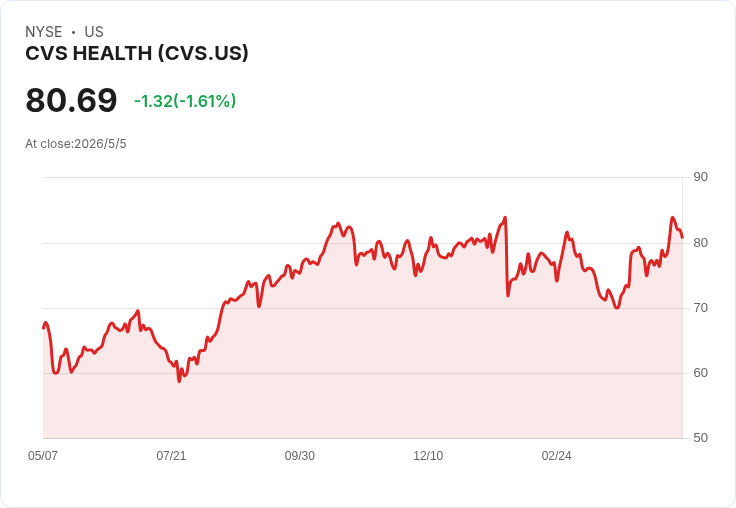The image size is (736, 508).
Task: Click the US market label
Action: coord(94,32)
